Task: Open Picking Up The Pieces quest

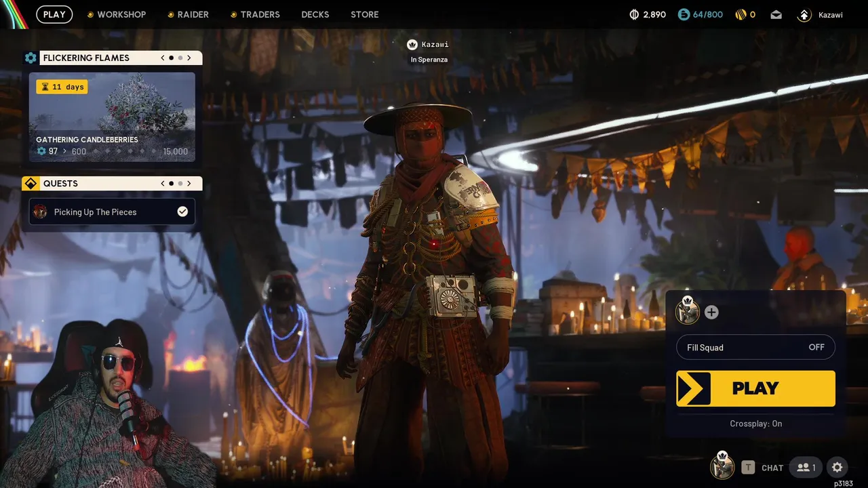Action: 112,211
